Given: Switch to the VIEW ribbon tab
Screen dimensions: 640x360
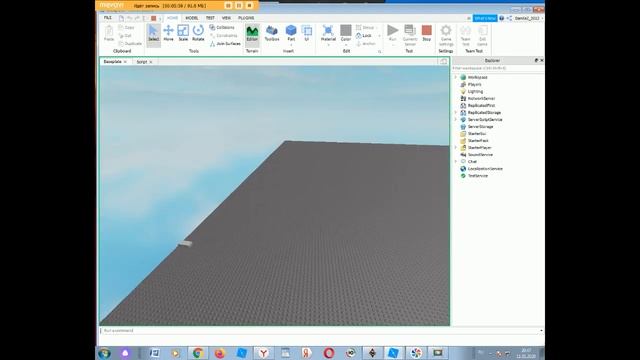Looking at the screenshot, I should (x=226, y=18).
